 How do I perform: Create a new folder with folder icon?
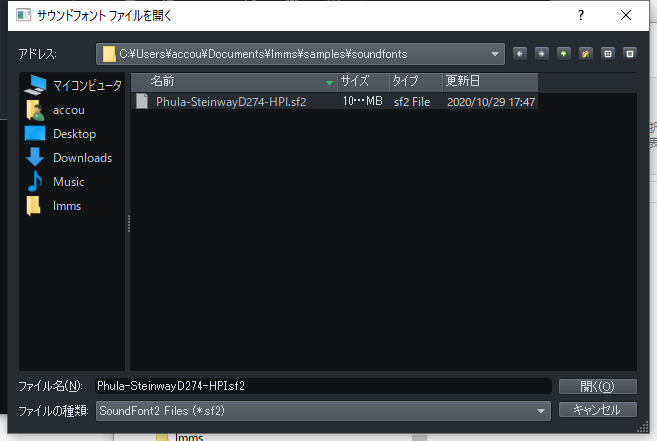tap(585, 54)
